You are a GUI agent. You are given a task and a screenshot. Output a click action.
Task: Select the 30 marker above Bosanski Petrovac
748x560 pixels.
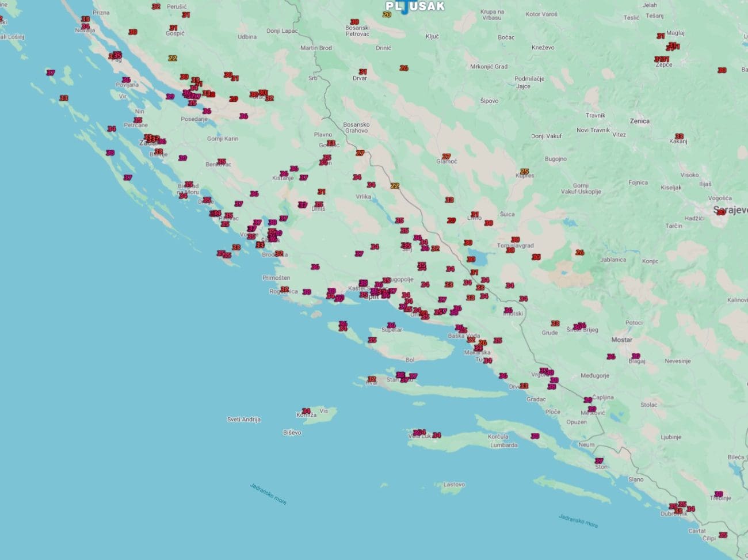354,22
